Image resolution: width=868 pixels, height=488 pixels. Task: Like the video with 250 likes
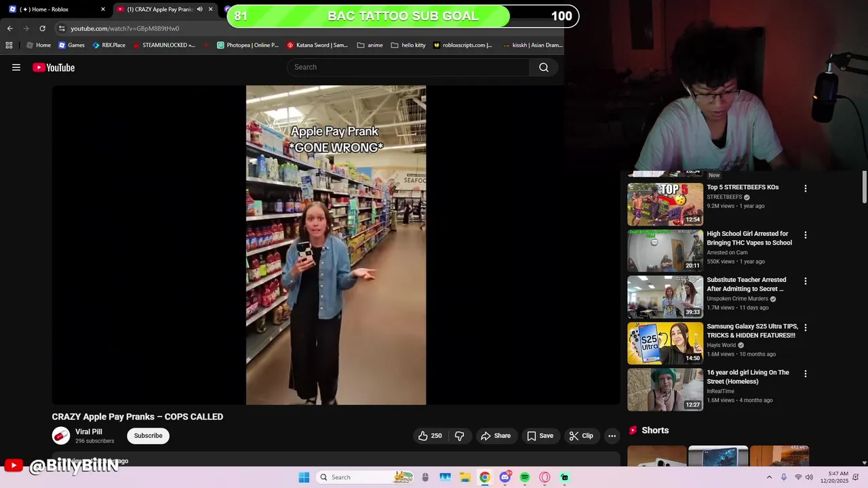coord(430,436)
